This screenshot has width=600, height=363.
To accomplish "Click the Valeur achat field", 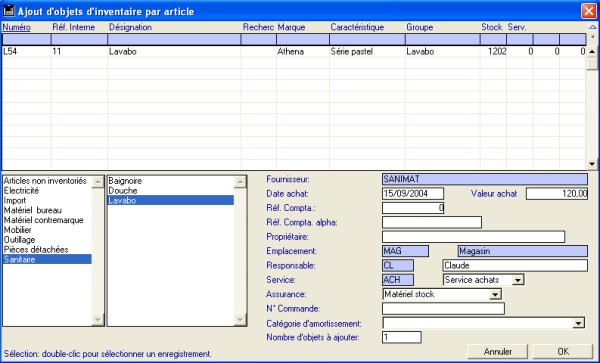I will [557, 194].
